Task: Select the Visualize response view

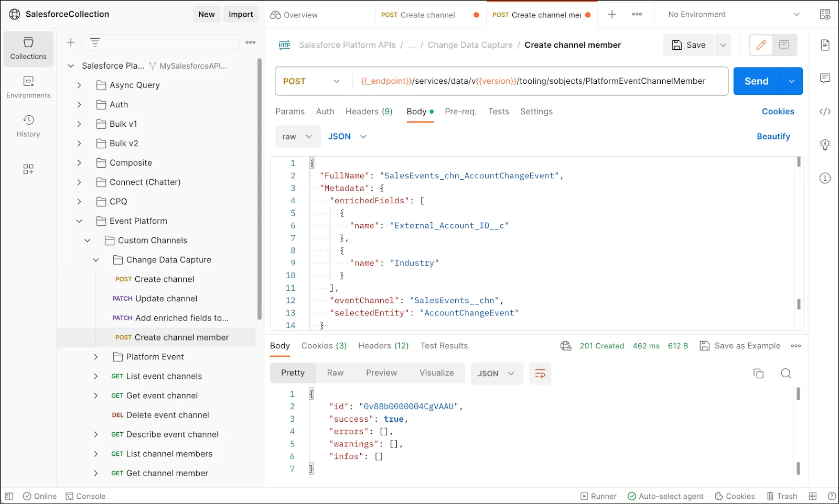Action: [437, 373]
